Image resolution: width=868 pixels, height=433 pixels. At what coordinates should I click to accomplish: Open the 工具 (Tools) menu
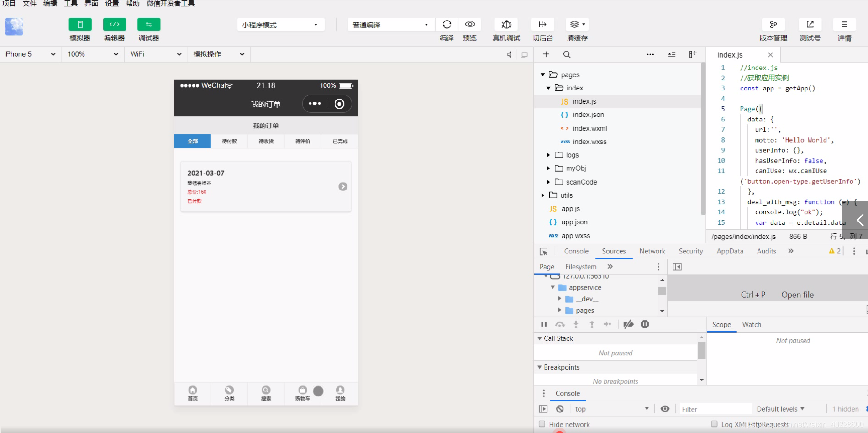[71, 4]
